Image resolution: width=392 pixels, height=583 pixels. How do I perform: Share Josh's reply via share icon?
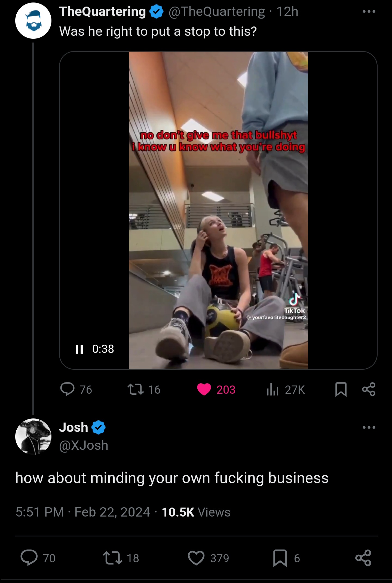(363, 558)
